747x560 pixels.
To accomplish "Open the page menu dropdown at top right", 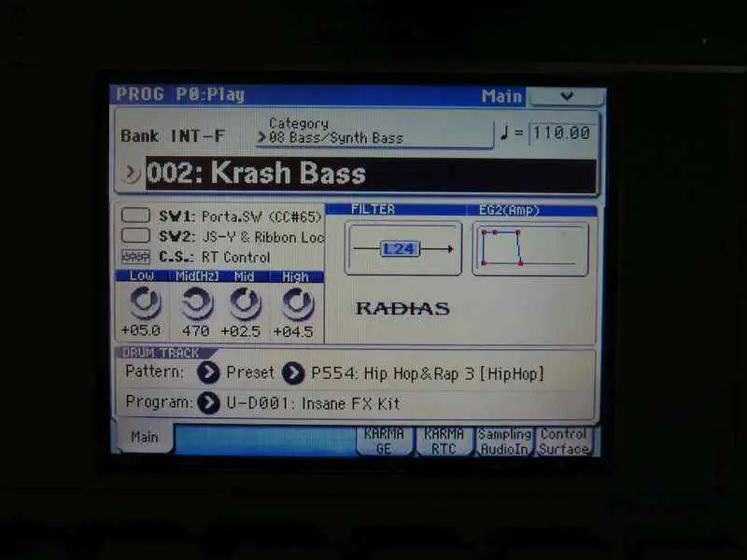I will pyautogui.click(x=566, y=96).
